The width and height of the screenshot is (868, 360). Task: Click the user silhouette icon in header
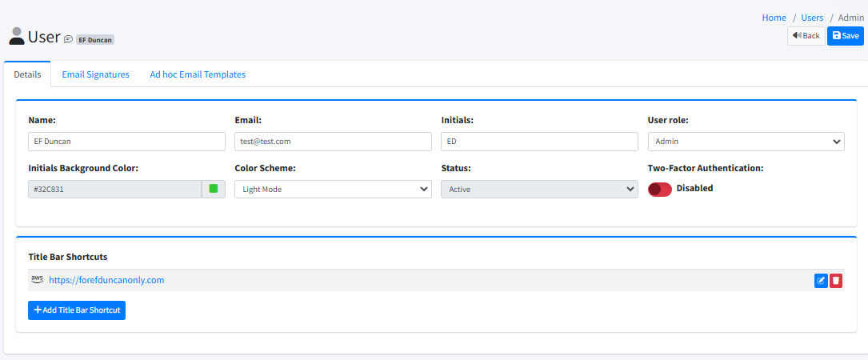click(x=16, y=36)
